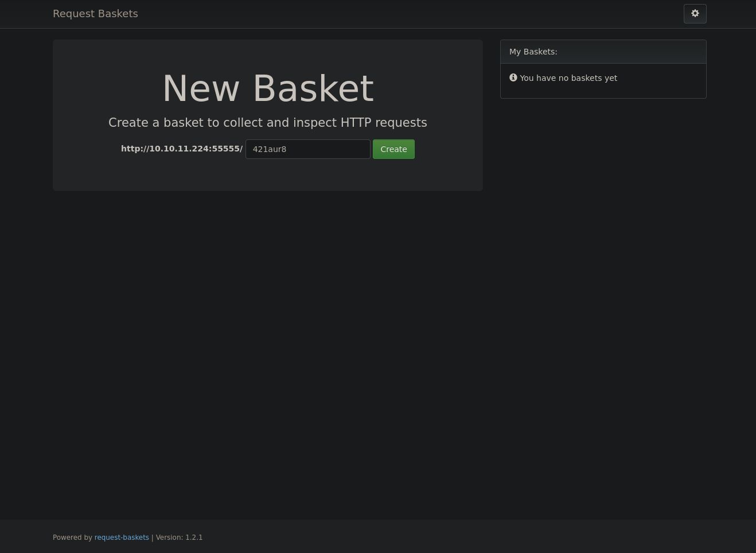This screenshot has height=553, width=756.
Task: Click the 'You have no baskets yet' message
Action: [568, 78]
